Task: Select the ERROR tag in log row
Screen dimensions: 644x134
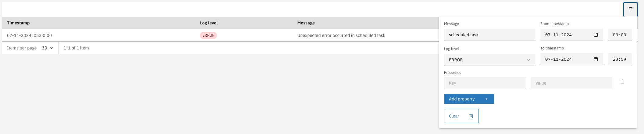Action: tap(208, 35)
